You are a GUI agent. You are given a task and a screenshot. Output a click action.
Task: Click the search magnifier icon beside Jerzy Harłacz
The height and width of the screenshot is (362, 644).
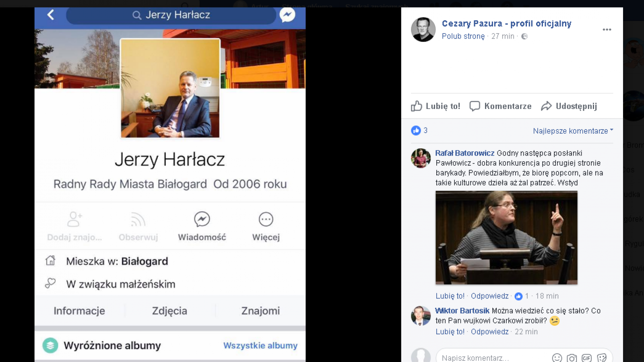[137, 15]
